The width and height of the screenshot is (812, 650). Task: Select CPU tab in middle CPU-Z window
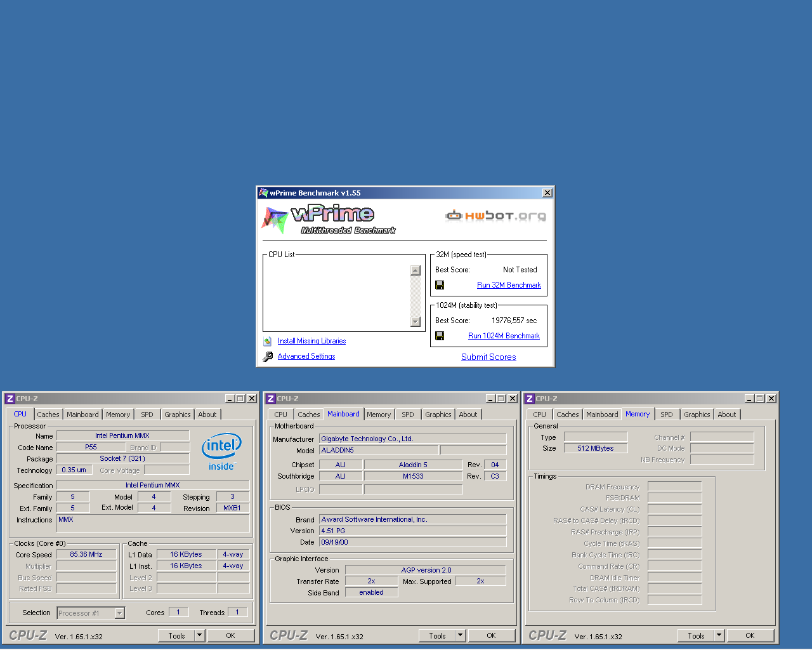coord(281,415)
